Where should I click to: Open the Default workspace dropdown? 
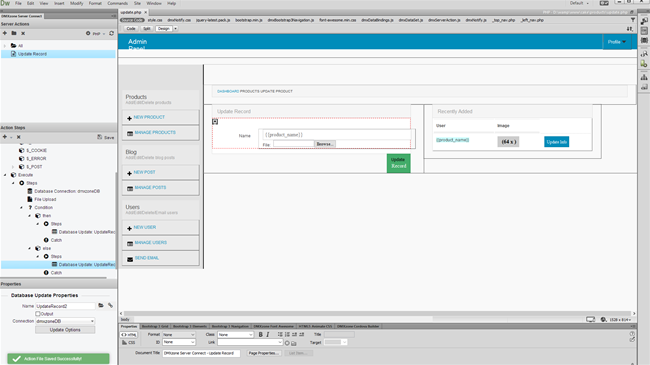pyautogui.click(x=579, y=3)
